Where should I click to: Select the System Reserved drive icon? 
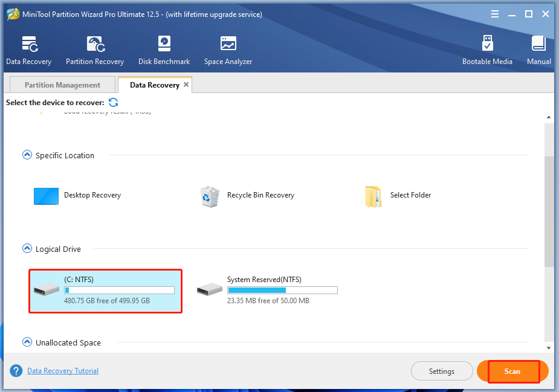[210, 289]
